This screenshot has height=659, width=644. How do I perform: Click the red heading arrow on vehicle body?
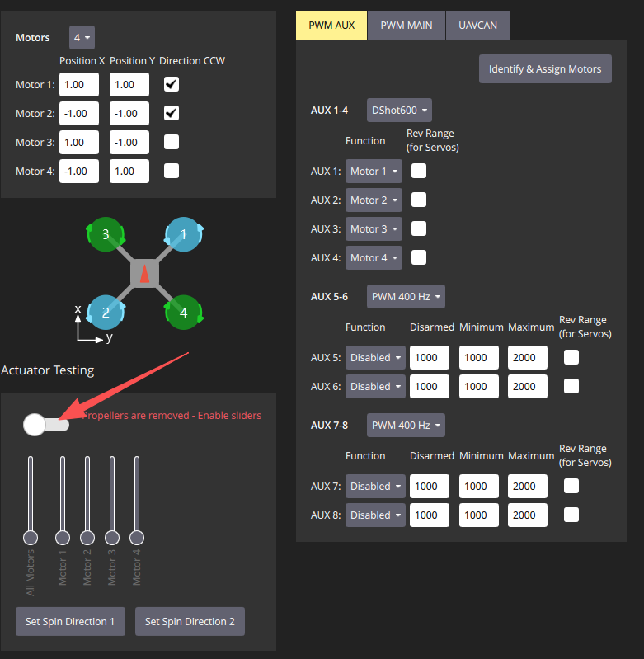coord(144,273)
